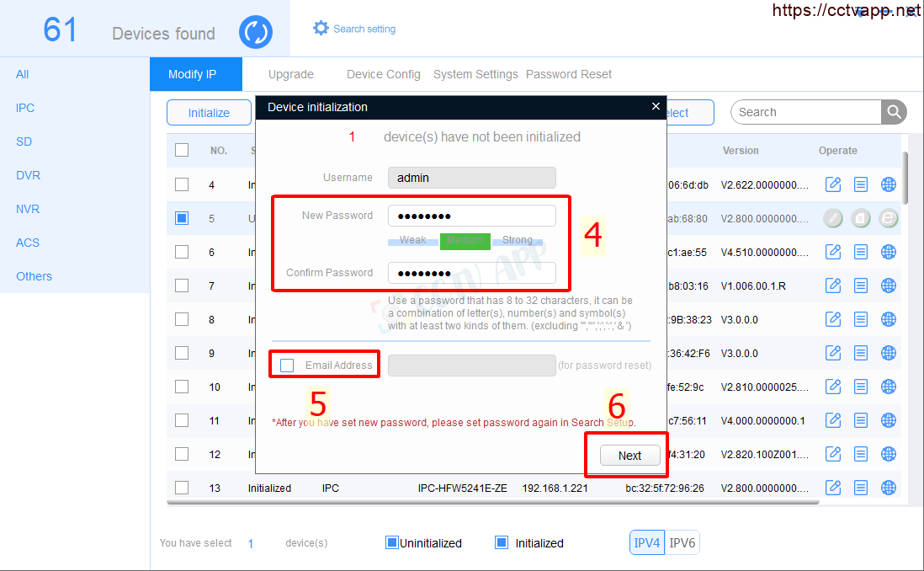Open web globe icon for device 13
924x571 pixels.
(x=888, y=488)
